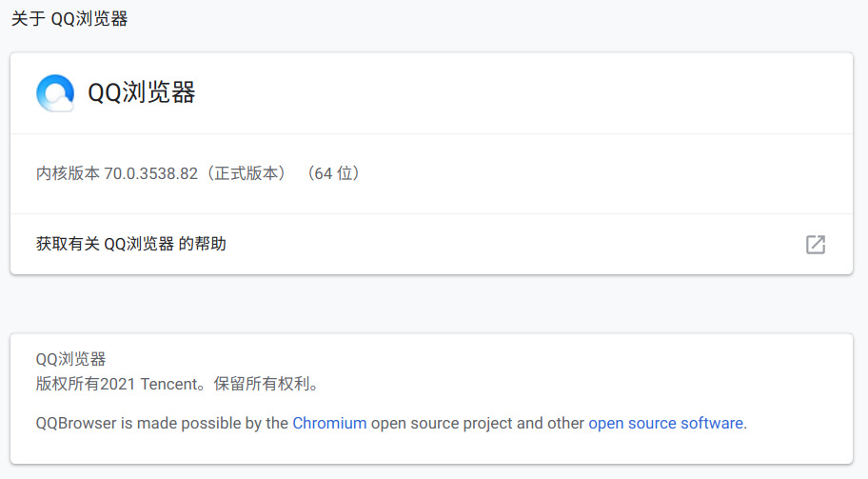Click empty space between the two cards

coord(432,304)
